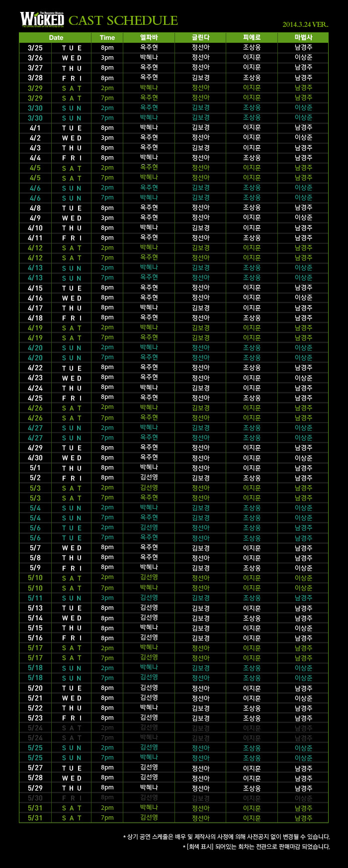Click '박혜나' in the 4/17 row
Screen dimensions: 348x868
click(149, 308)
